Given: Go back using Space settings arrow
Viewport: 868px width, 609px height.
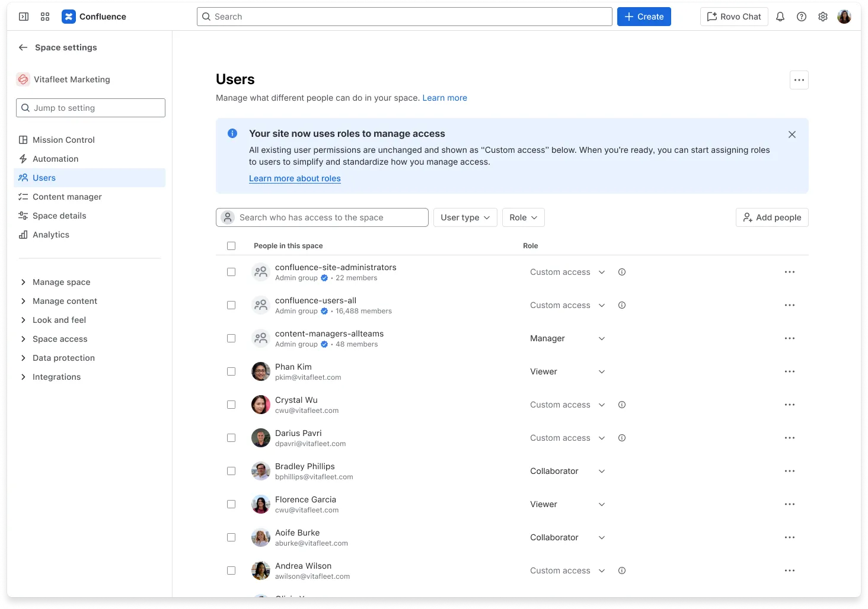Looking at the screenshot, I should 23,47.
